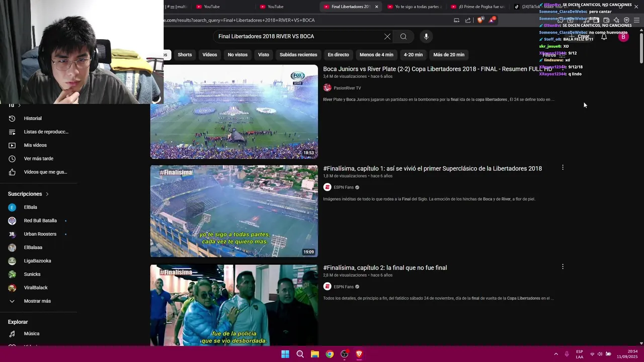Open Listas de reproducción in the sidebar

(39, 132)
